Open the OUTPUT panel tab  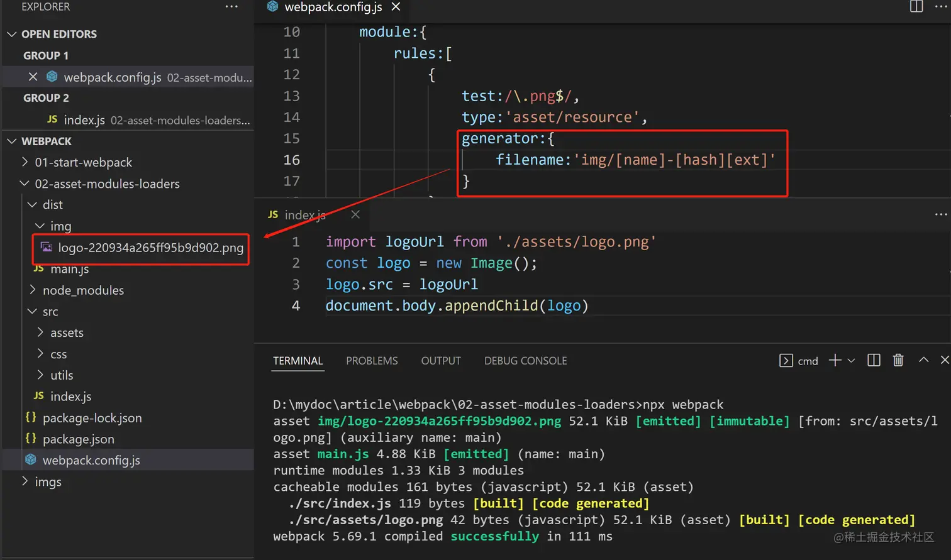tap(441, 361)
